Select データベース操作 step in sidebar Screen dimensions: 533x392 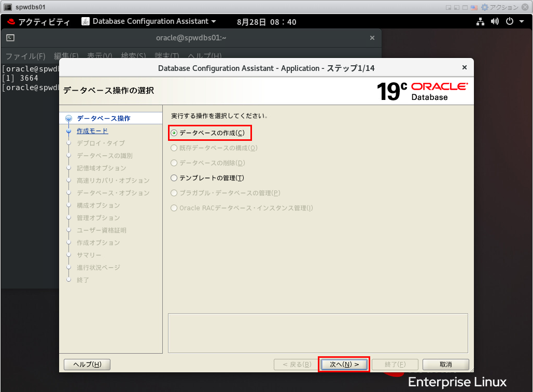point(103,118)
